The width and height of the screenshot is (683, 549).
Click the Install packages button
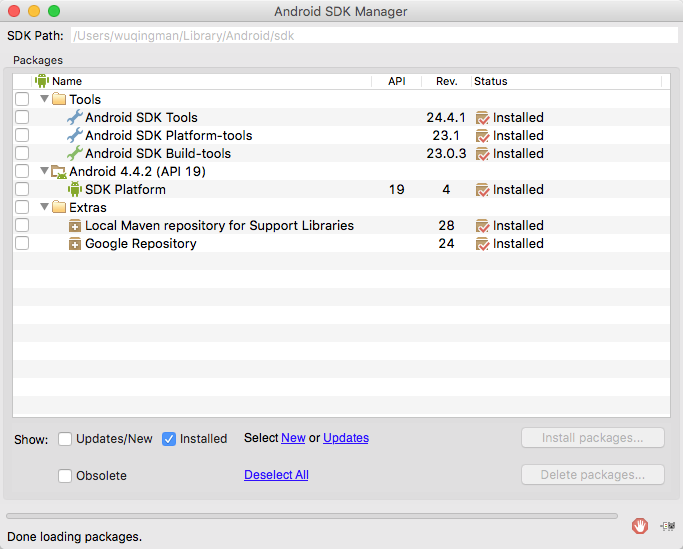(x=593, y=438)
